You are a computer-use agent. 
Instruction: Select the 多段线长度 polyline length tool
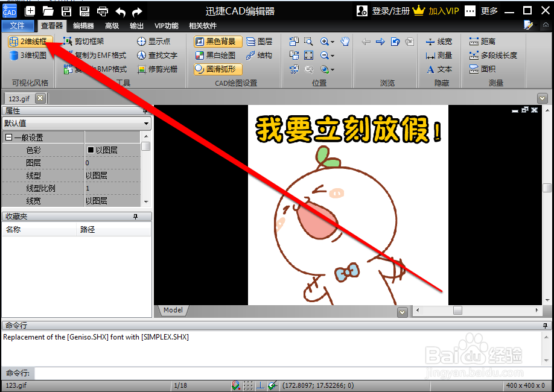pos(493,55)
